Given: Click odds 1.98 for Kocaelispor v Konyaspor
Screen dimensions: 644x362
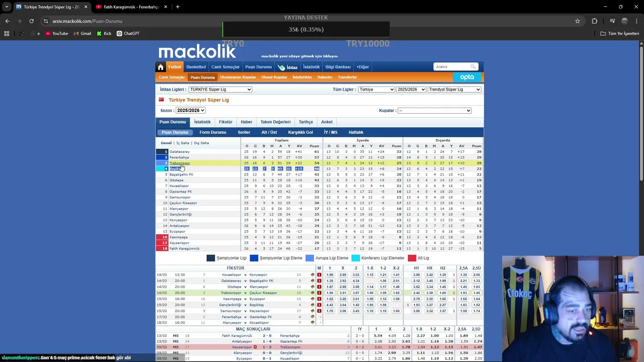Looking at the screenshot, I should [x=330, y=275].
